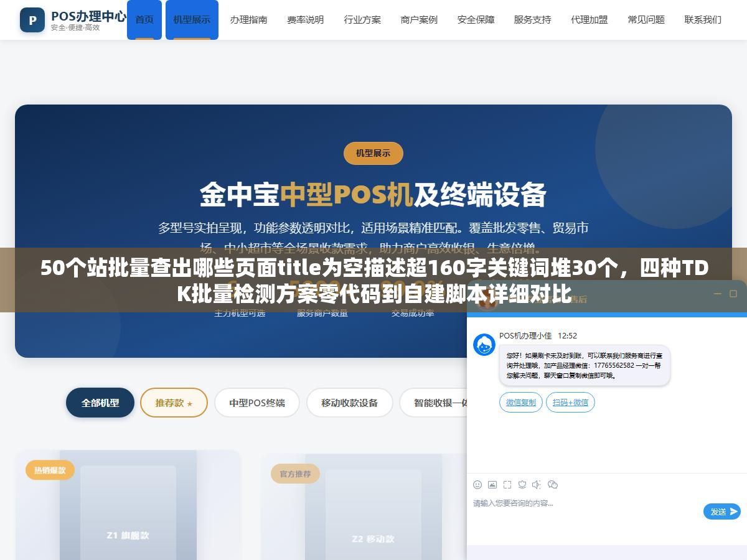Click the service rating icon in chat

pyautogui.click(x=522, y=485)
